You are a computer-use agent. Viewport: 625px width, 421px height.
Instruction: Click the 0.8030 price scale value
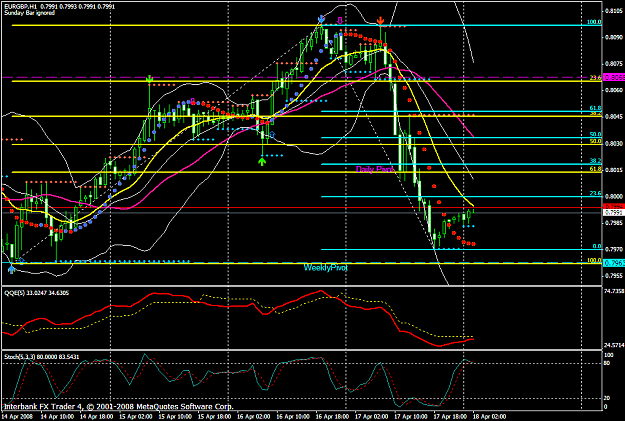pos(614,143)
